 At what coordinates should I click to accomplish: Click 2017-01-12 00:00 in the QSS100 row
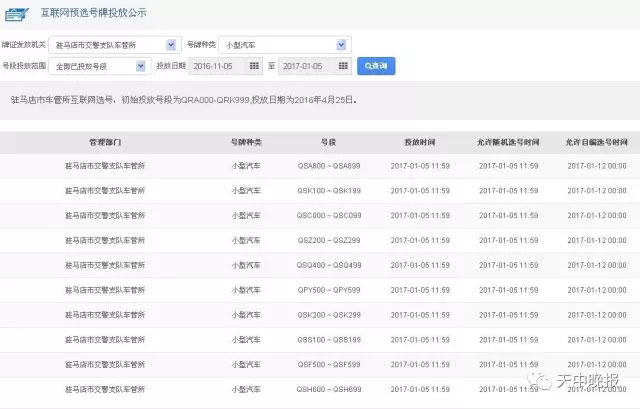[597, 340]
